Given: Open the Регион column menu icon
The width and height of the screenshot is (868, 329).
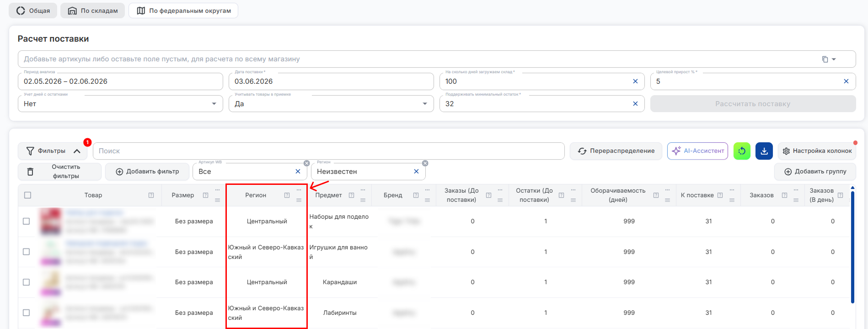Looking at the screenshot, I should tap(299, 200).
